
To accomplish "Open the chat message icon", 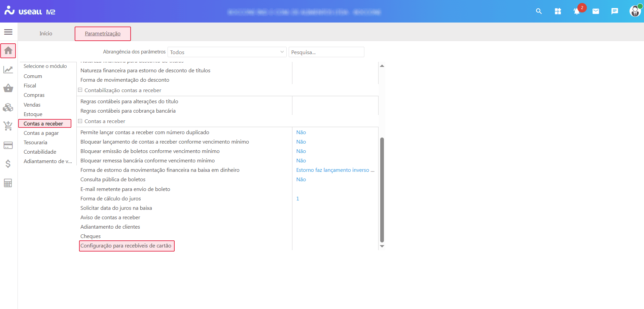I will [x=614, y=11].
